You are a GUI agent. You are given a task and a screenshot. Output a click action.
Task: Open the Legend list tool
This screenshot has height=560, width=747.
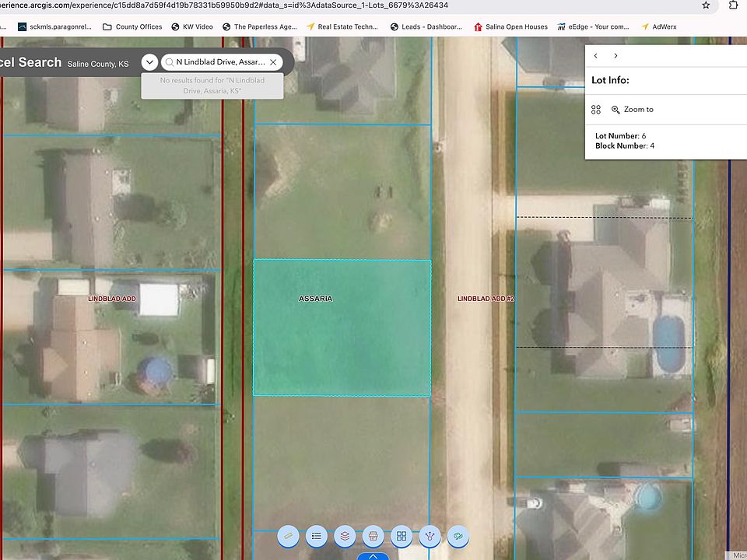coord(317,536)
